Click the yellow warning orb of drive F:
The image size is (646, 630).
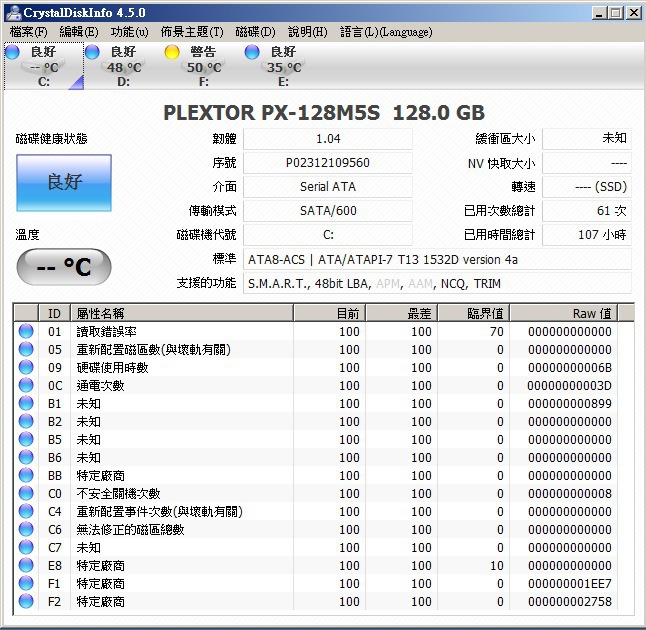(x=172, y=52)
